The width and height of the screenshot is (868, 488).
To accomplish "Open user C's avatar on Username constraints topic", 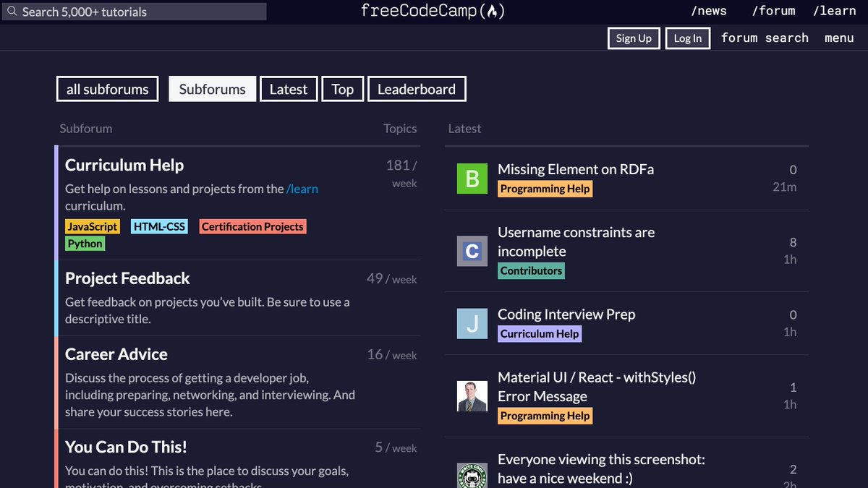I will click(472, 251).
